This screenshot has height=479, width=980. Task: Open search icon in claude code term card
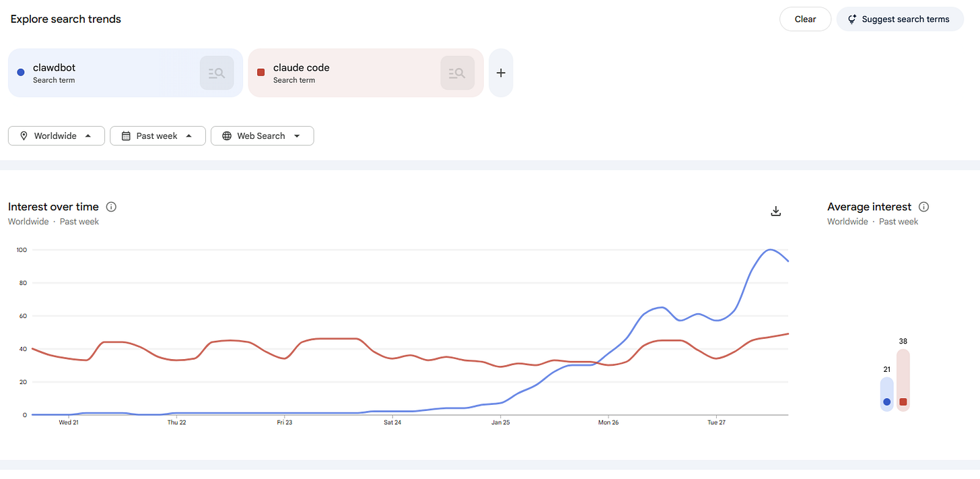(457, 73)
